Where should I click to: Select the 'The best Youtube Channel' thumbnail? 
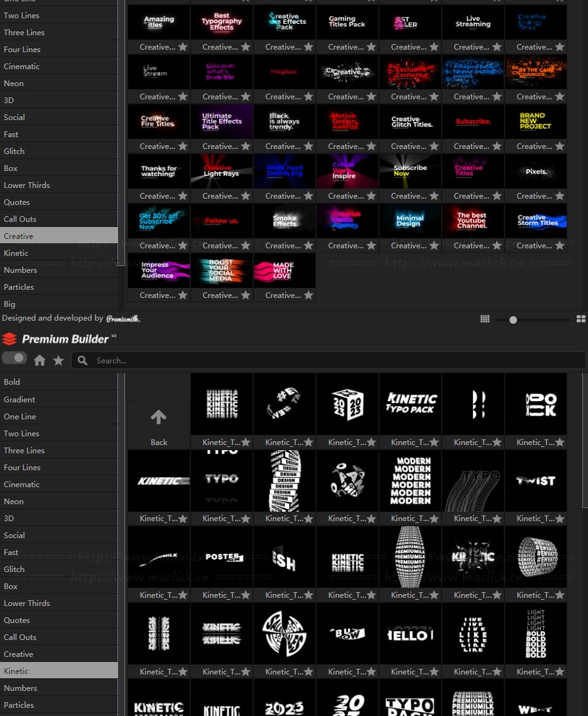click(x=472, y=221)
